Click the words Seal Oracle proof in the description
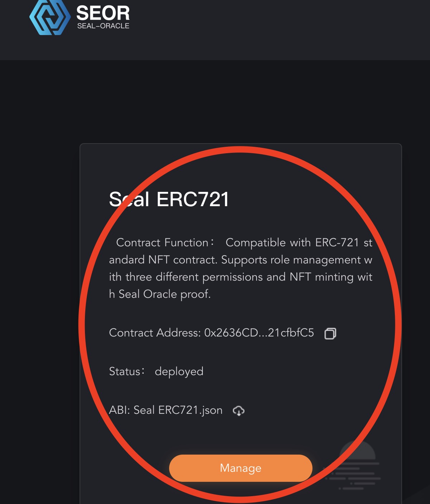The height and width of the screenshot is (504, 430). pos(164,294)
